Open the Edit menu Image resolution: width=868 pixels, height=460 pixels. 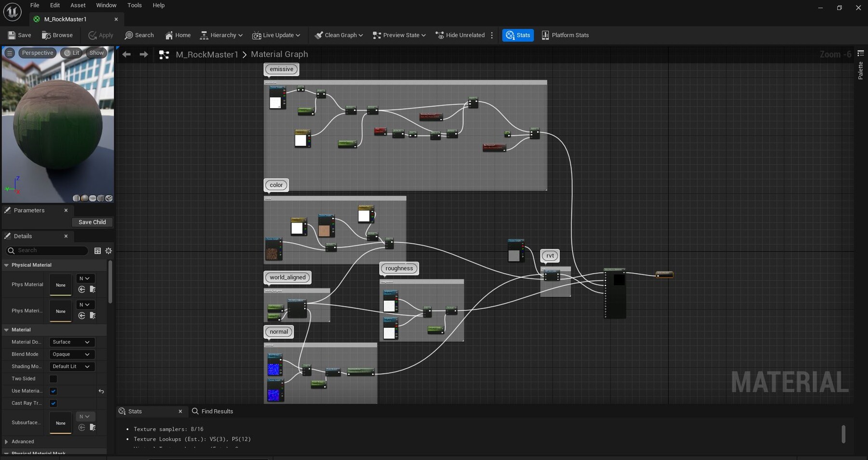pyautogui.click(x=55, y=5)
